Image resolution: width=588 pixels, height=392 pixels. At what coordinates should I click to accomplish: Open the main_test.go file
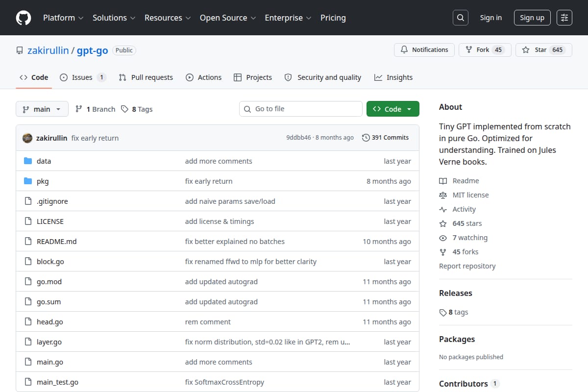pyautogui.click(x=57, y=382)
